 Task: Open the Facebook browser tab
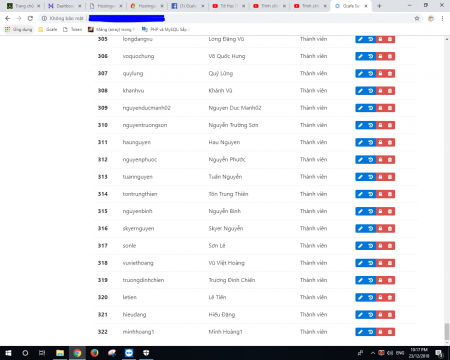coord(188,6)
